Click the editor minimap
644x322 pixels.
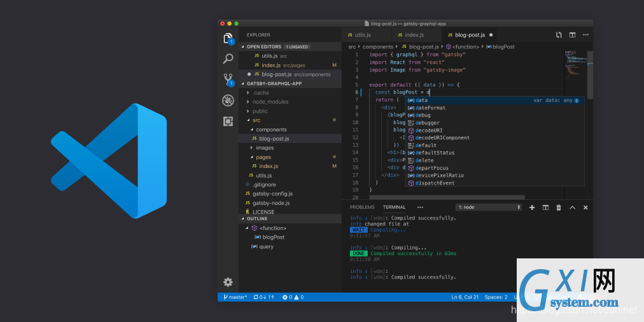575,66
